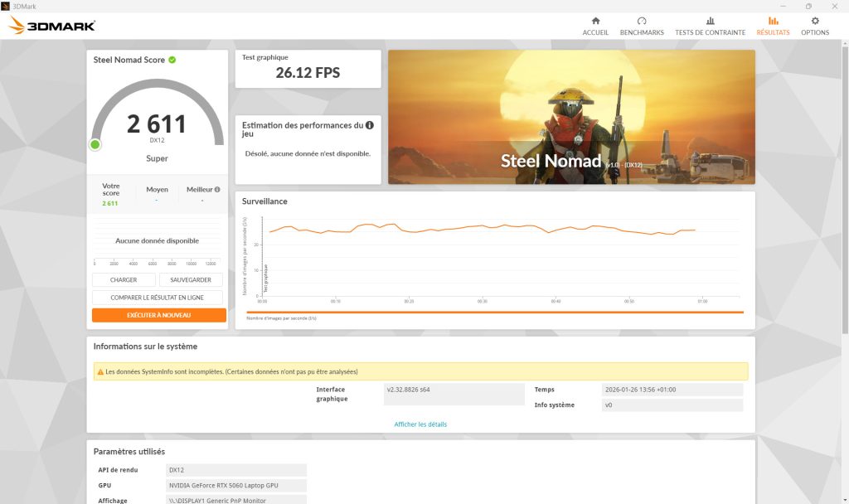Click the Surveillance section heading
This screenshot has height=504, width=849.
click(x=264, y=201)
